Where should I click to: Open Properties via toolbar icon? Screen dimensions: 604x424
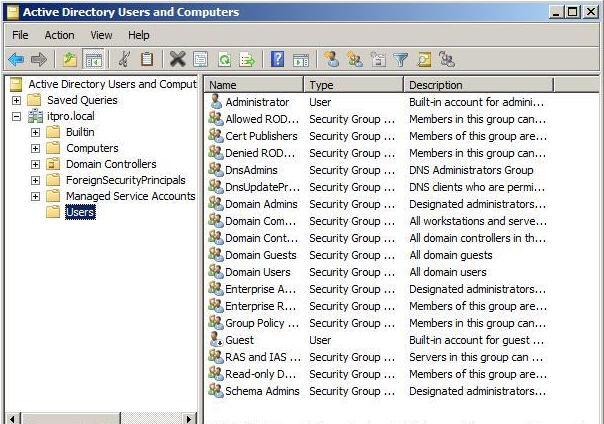[x=200, y=60]
